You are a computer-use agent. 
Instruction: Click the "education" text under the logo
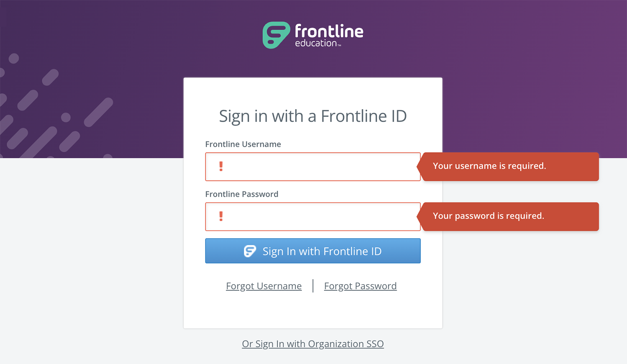pyautogui.click(x=316, y=43)
